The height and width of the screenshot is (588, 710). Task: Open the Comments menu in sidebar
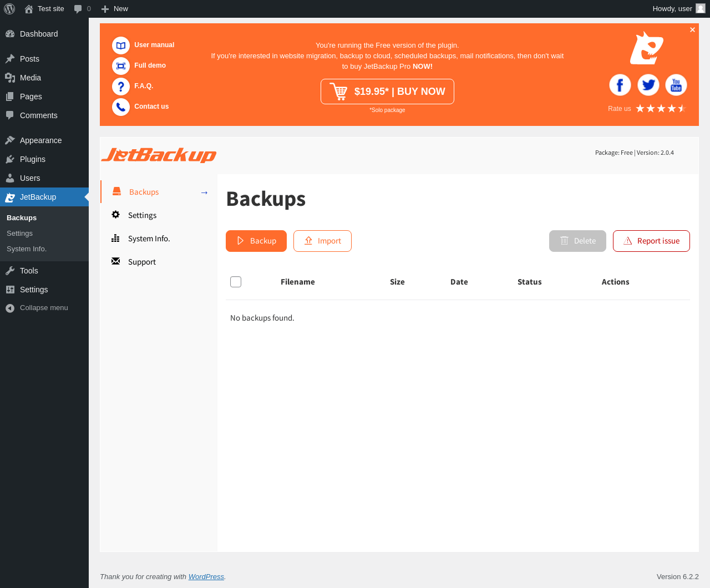coord(44,115)
